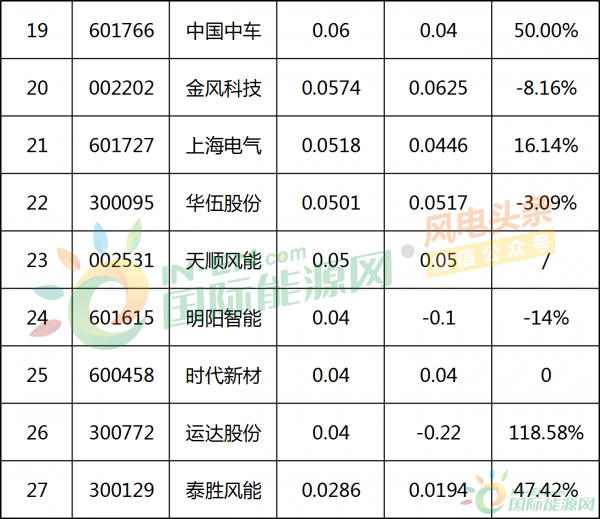This screenshot has width=600, height=519.
Task: Click value 0.0286
Action: tap(331, 490)
